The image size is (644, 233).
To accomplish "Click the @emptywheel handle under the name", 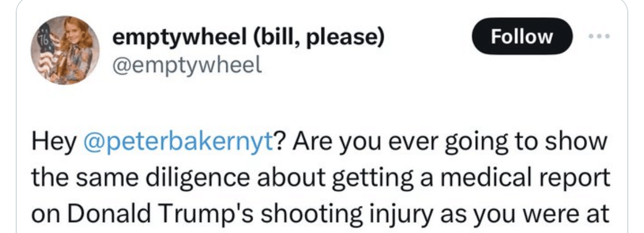I will tap(187, 64).
